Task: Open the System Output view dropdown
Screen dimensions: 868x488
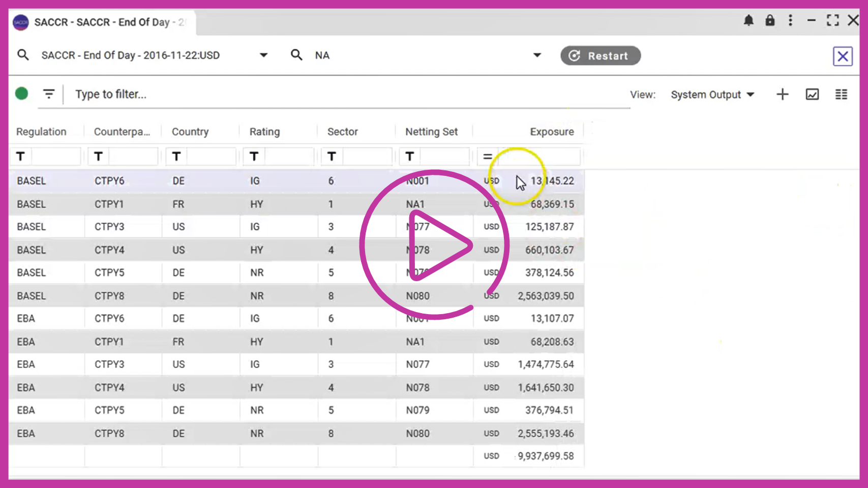Action: coord(712,95)
